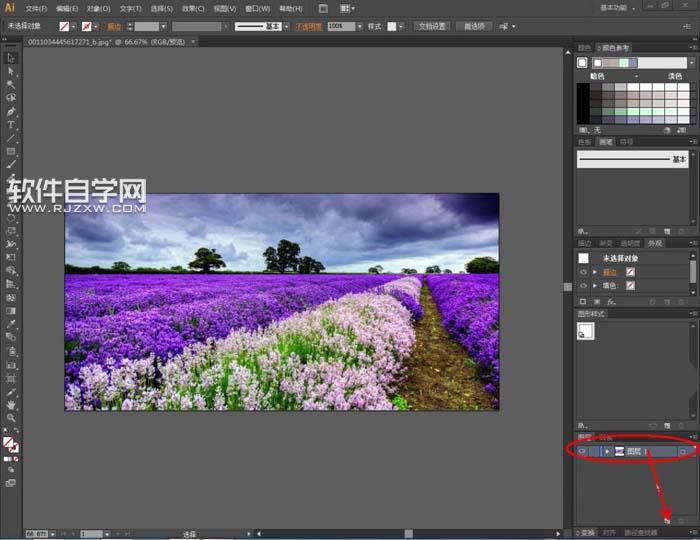Select the Rectangle tool
The height and width of the screenshot is (540, 700).
click(11, 150)
